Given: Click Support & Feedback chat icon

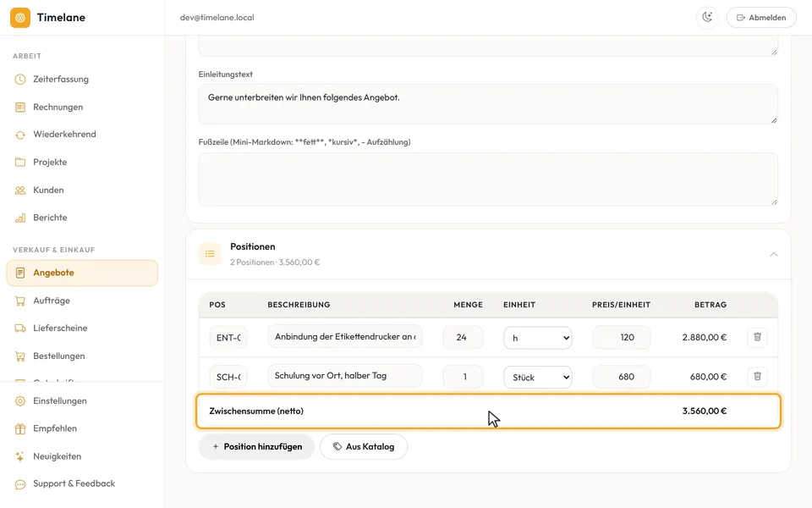Looking at the screenshot, I should coord(20,484).
